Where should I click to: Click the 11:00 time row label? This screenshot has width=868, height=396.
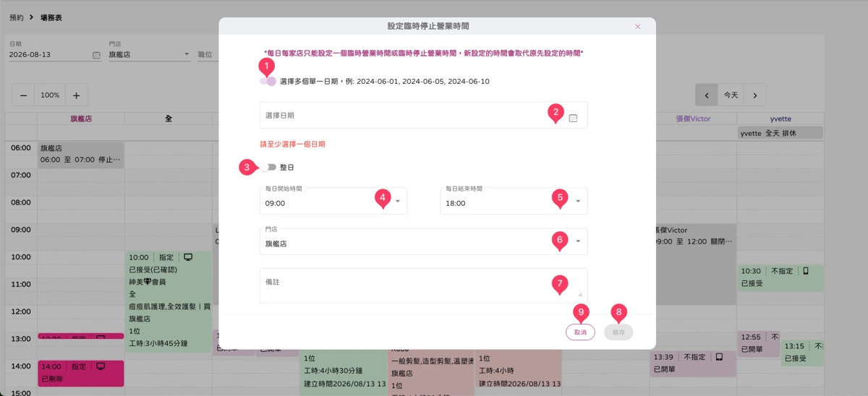pyautogui.click(x=21, y=285)
